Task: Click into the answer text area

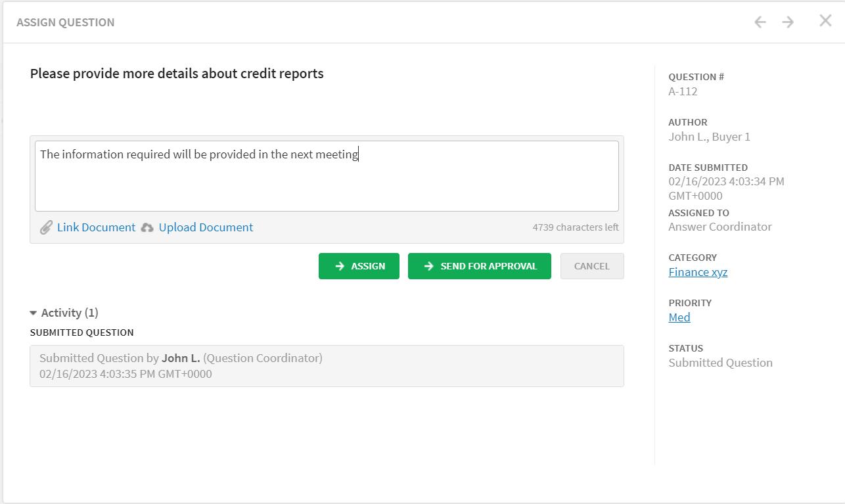Action: click(x=327, y=176)
